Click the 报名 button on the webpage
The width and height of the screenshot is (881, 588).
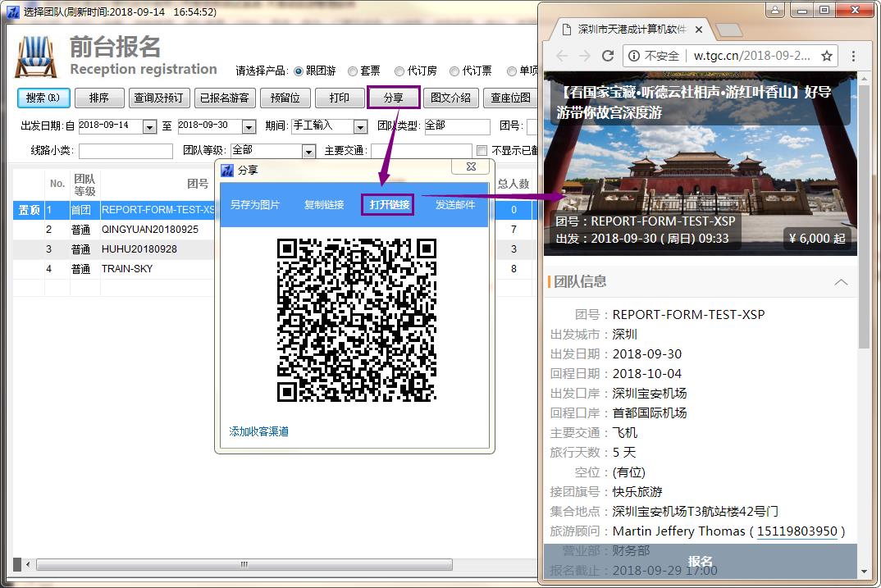(700, 562)
